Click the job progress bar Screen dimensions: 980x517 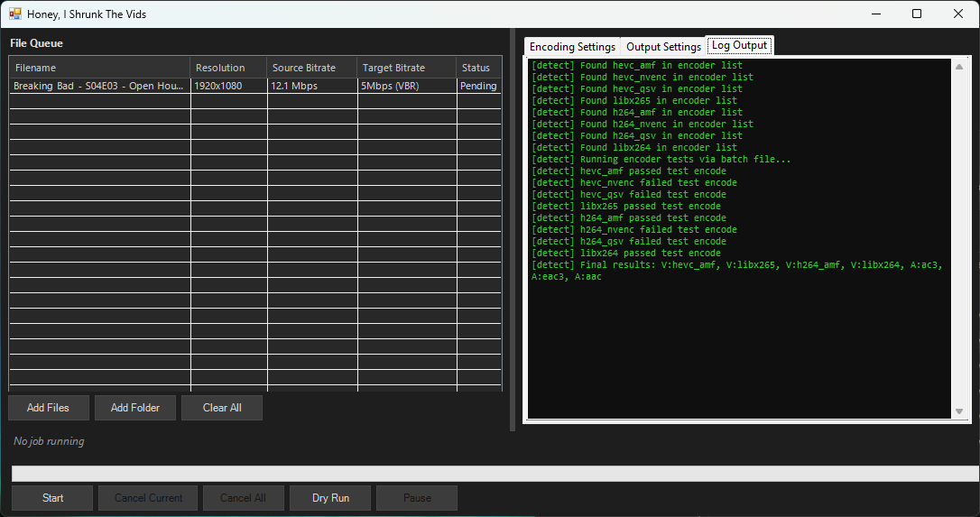tap(495, 474)
